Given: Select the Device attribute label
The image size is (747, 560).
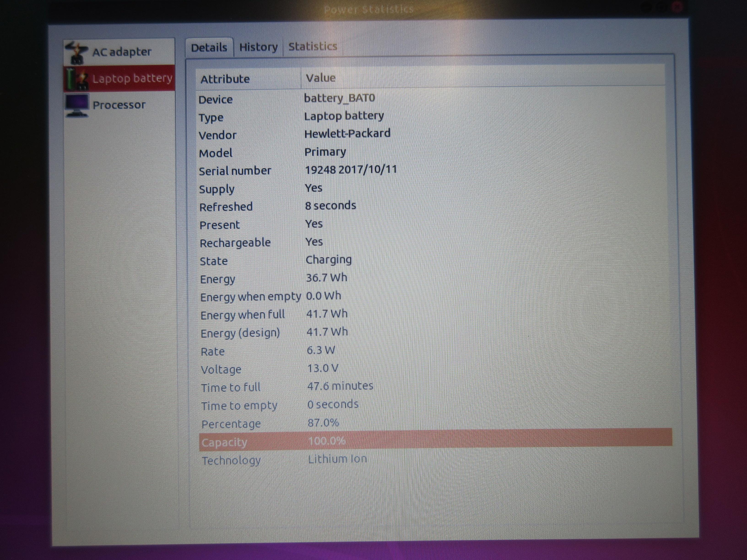Looking at the screenshot, I should coord(215,100).
